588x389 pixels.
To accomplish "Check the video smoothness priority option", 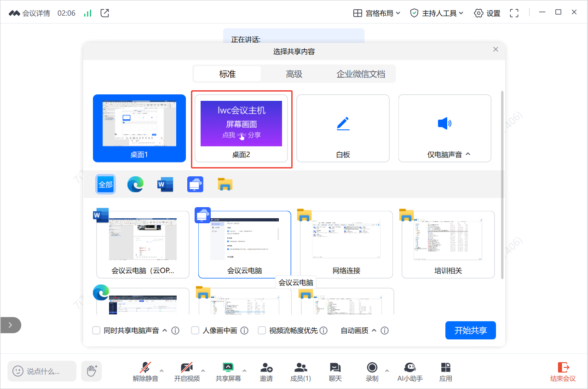I will pos(262,331).
